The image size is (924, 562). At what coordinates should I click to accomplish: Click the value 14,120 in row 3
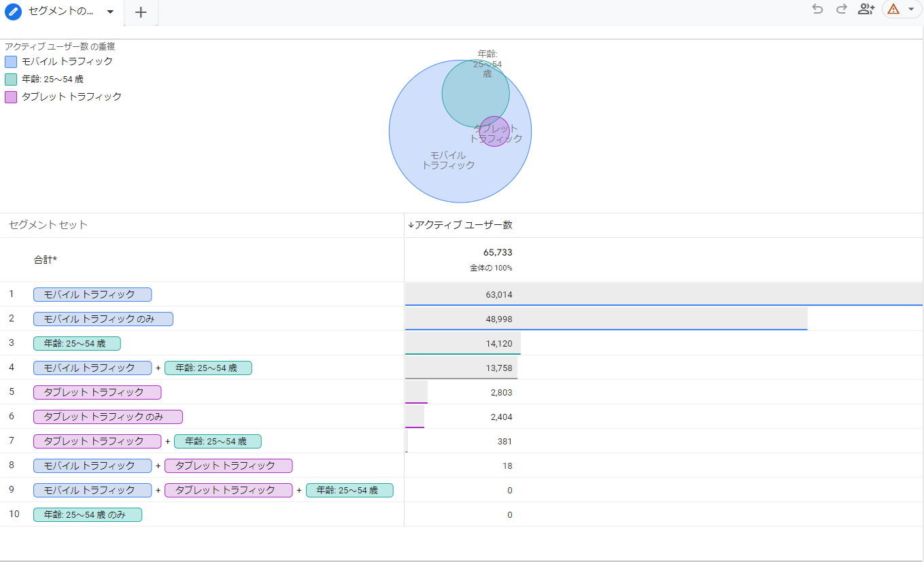pos(499,343)
